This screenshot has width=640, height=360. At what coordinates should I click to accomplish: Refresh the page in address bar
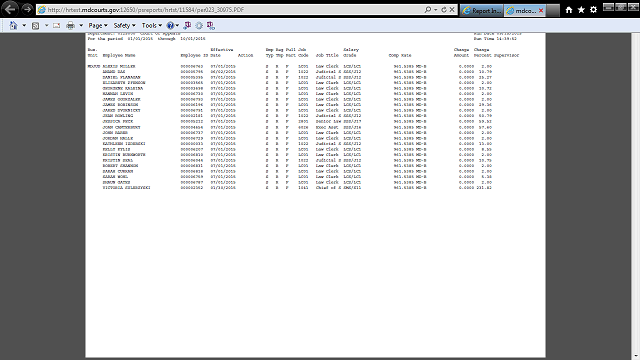pos(444,9)
